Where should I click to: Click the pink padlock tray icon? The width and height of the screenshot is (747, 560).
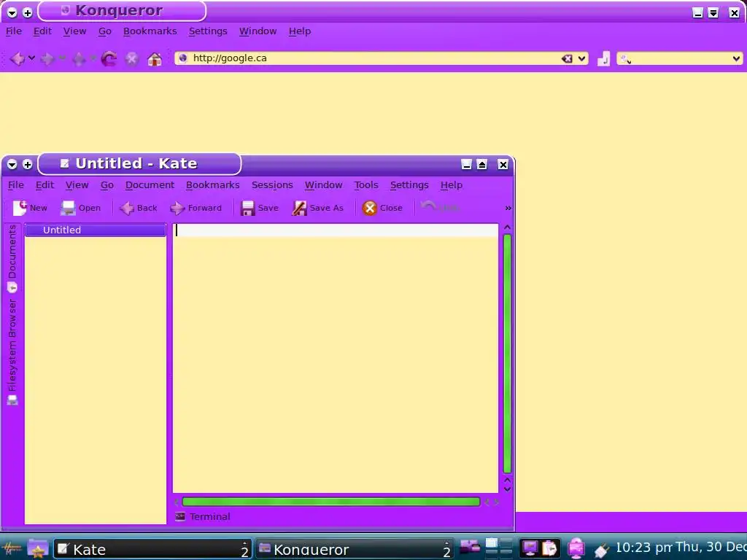tap(576, 548)
